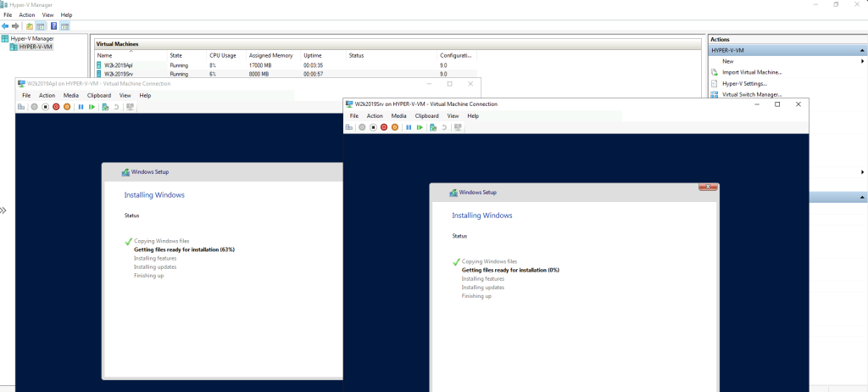Image resolution: width=868 pixels, height=392 pixels.
Task: Open Clipboard menu in W2k2019Srv window
Action: tap(427, 116)
